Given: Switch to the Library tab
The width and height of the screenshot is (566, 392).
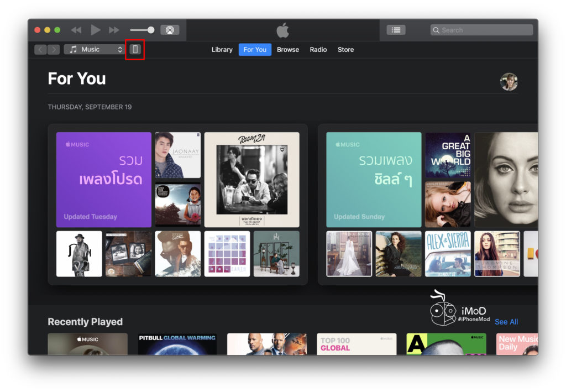Looking at the screenshot, I should [x=222, y=49].
